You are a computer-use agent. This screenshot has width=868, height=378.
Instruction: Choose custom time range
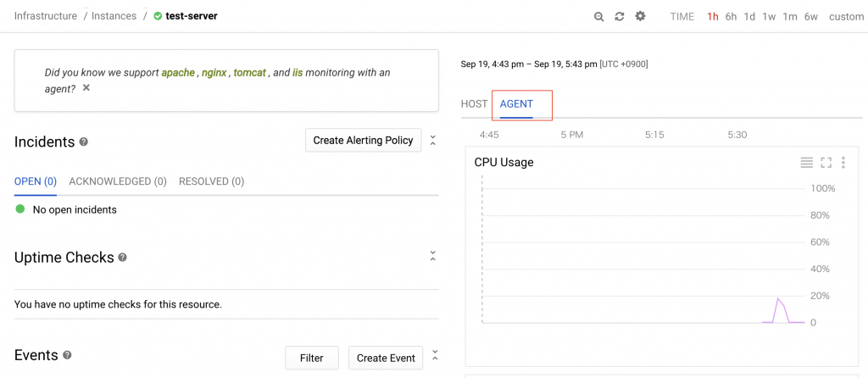click(846, 17)
